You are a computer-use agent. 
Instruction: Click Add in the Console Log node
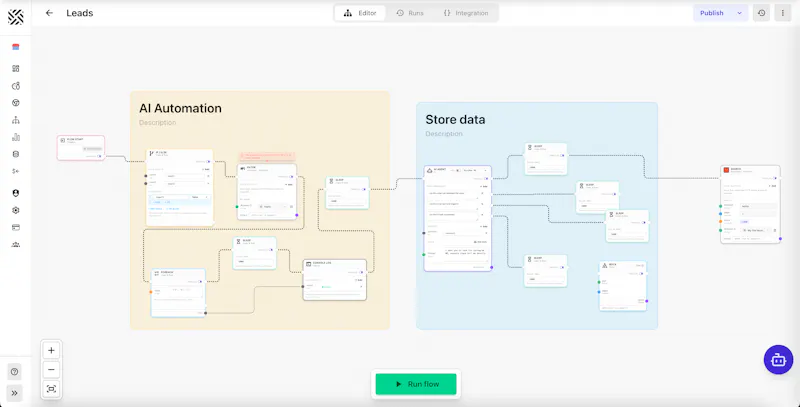359,279
